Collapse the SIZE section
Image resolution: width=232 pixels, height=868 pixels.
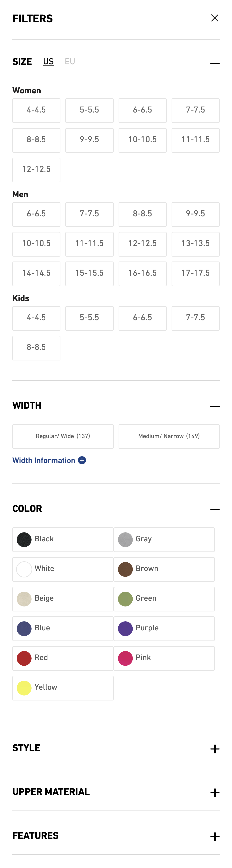(x=215, y=62)
